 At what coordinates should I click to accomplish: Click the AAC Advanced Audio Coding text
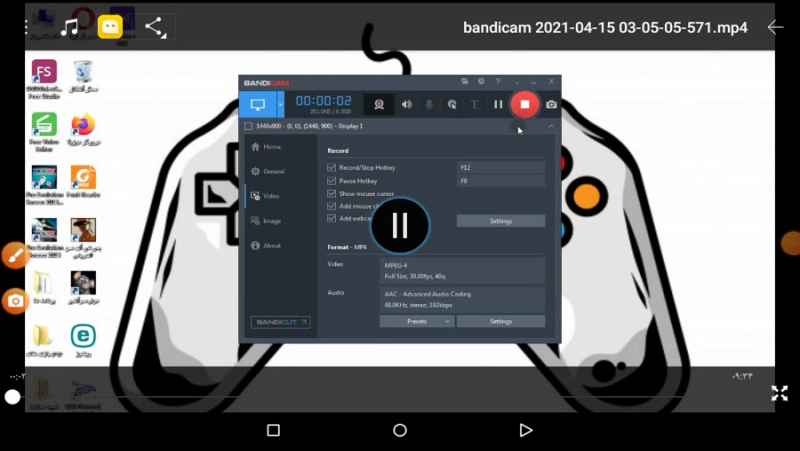click(428, 294)
